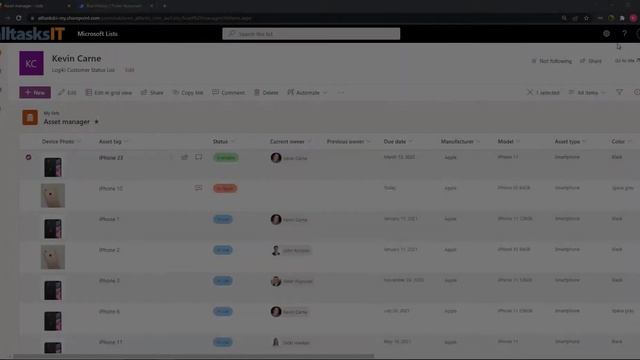Image resolution: width=640 pixels, height=360 pixels.
Task: Open the Status column header menu
Action: (224, 142)
